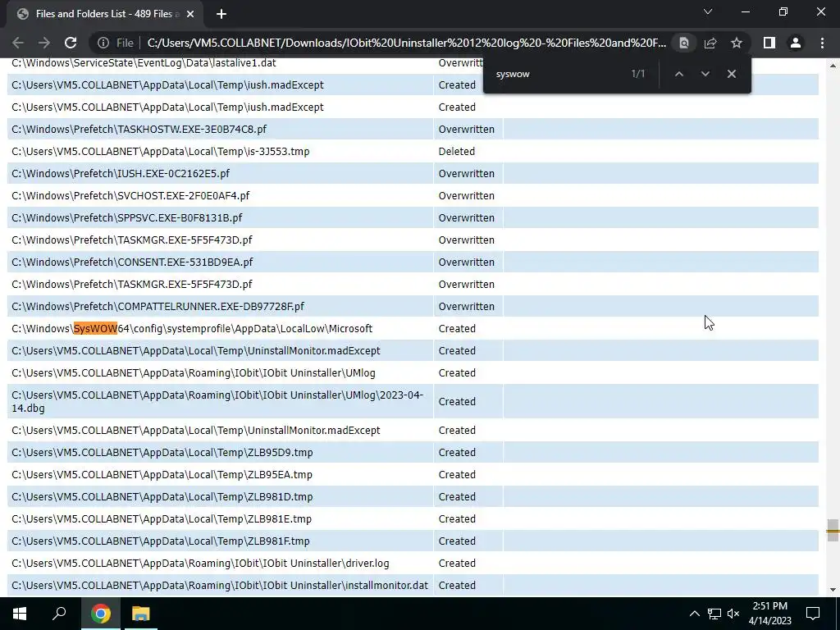Share this page via the share icon

pyautogui.click(x=710, y=43)
